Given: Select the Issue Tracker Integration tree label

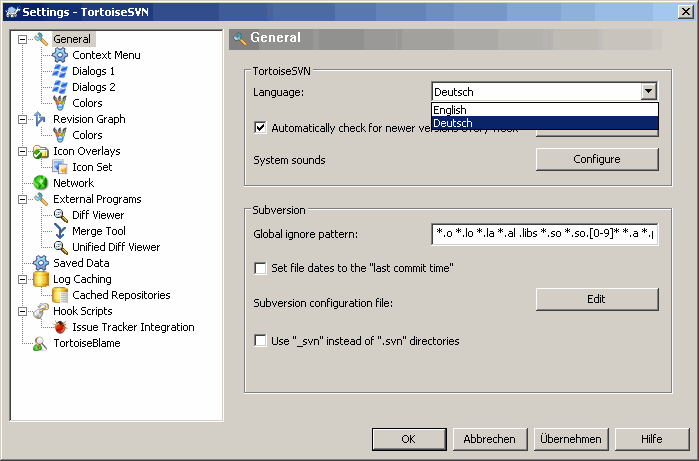Looking at the screenshot, I should coord(133,327).
